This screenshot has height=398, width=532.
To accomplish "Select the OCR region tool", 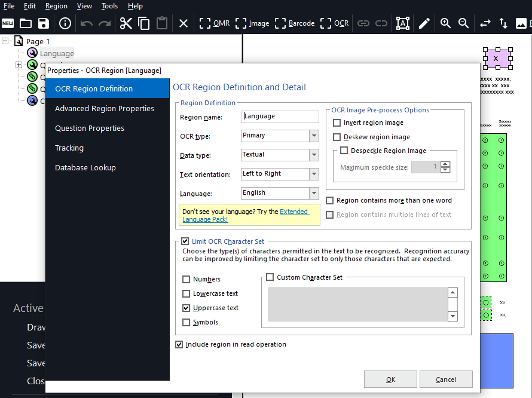I will click(335, 23).
